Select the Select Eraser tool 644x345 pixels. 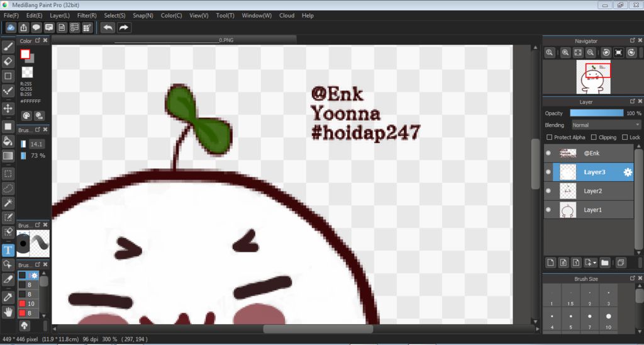[8, 232]
